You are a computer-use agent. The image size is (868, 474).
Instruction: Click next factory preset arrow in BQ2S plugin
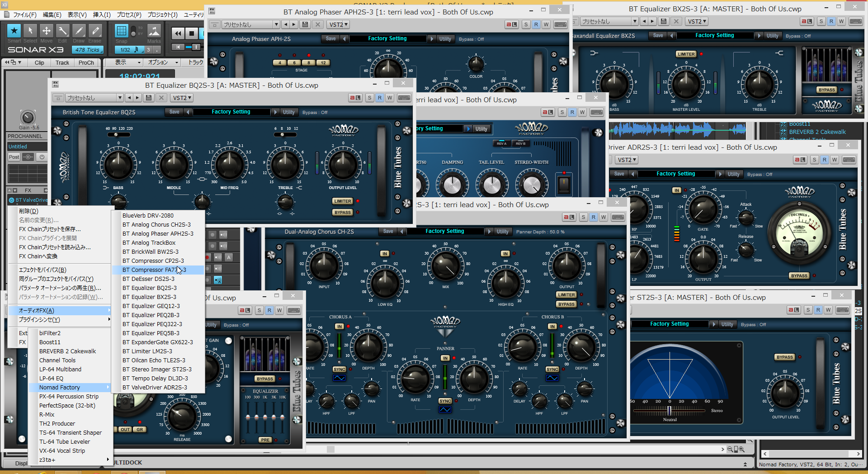pos(275,112)
